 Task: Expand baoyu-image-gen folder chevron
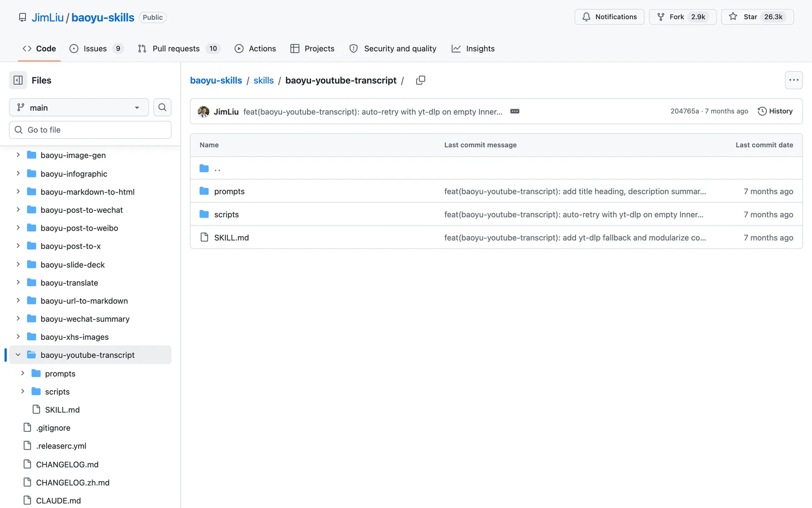tap(18, 155)
